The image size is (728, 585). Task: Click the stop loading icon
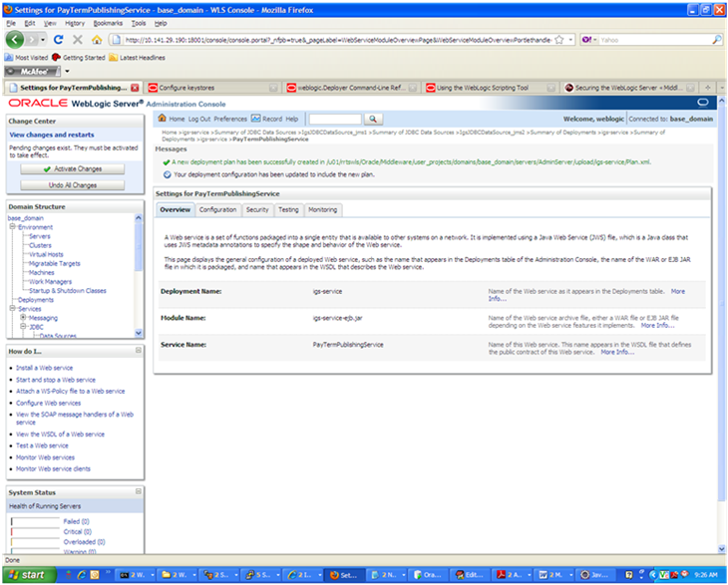click(x=78, y=40)
